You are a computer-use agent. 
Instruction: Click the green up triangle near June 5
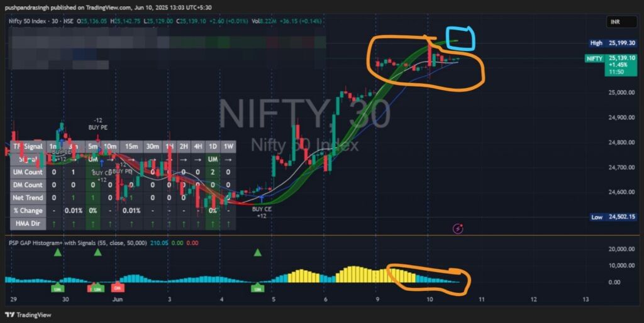257,253
